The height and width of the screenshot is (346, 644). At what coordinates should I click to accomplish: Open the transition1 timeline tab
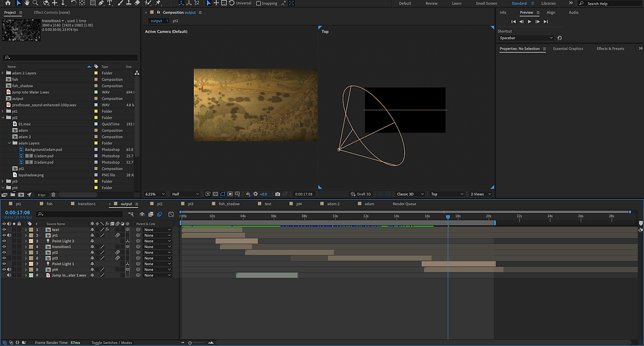[x=86, y=204]
